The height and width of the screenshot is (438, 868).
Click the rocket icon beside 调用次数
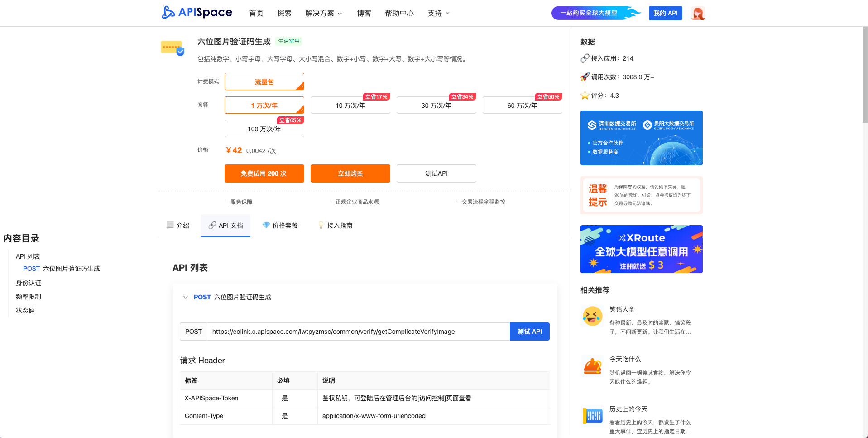point(585,77)
